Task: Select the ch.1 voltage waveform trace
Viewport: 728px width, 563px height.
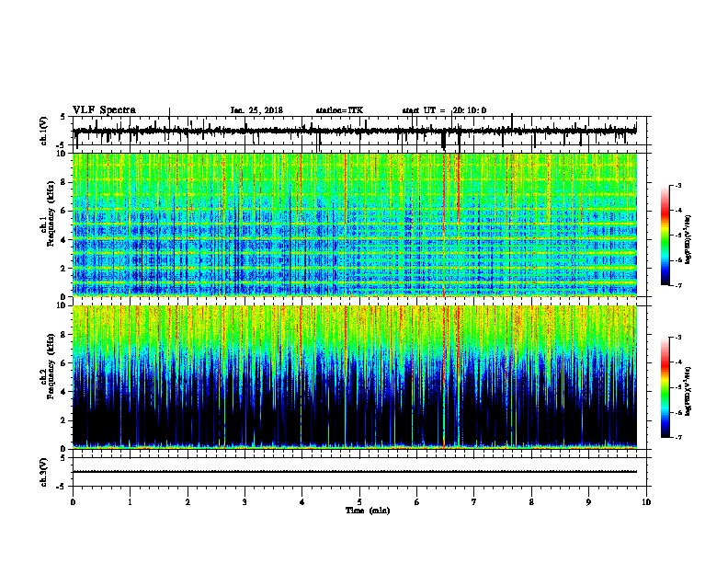Action: [355, 132]
